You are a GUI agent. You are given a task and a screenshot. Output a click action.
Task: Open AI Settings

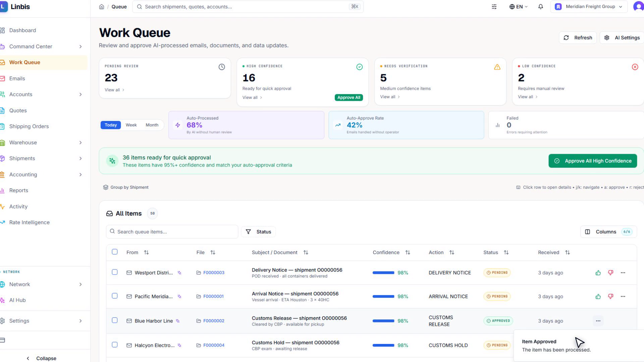point(623,38)
